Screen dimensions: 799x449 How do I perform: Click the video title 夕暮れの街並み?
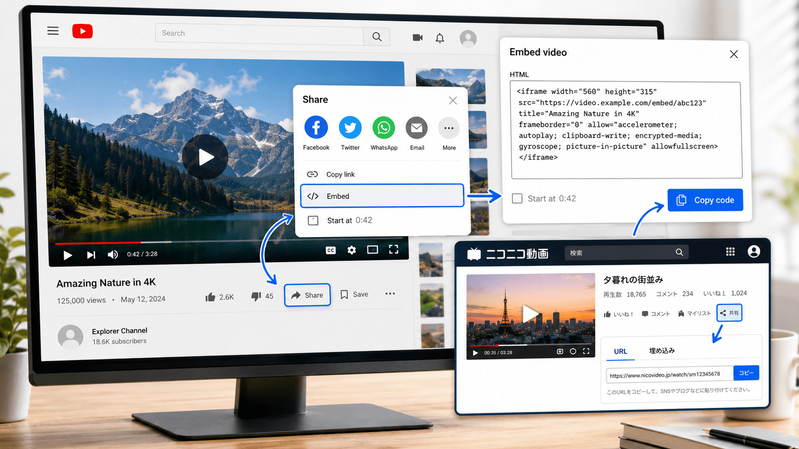pyautogui.click(x=633, y=280)
